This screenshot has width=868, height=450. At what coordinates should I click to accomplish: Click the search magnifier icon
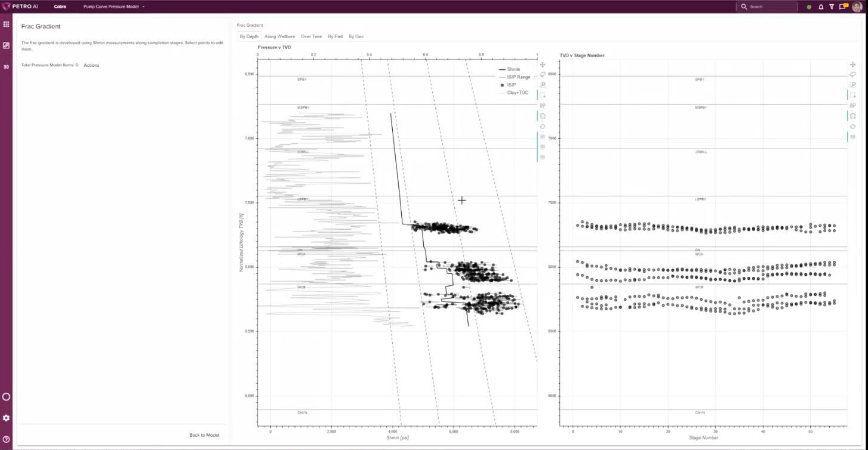[744, 7]
